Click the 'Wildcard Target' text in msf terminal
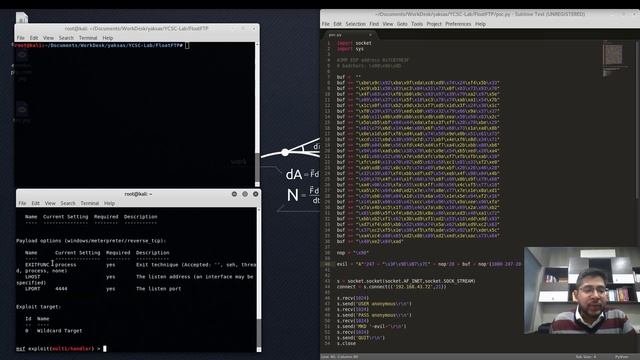This screenshot has height=360, width=640. point(60,331)
